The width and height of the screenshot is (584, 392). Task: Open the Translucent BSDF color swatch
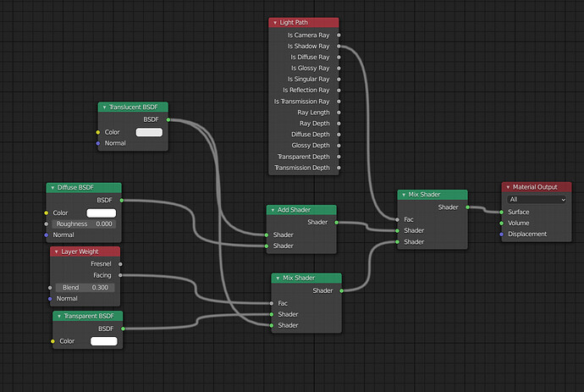tap(149, 132)
